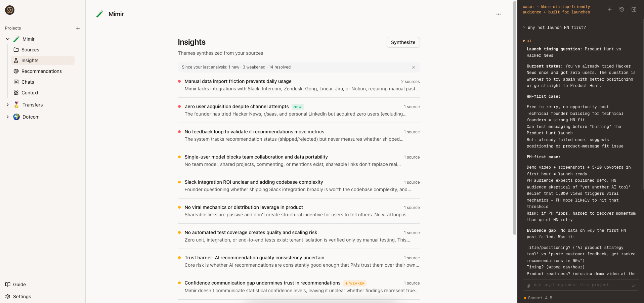Expand the Transfers project
Screen dimensions: 644x303
8,105
